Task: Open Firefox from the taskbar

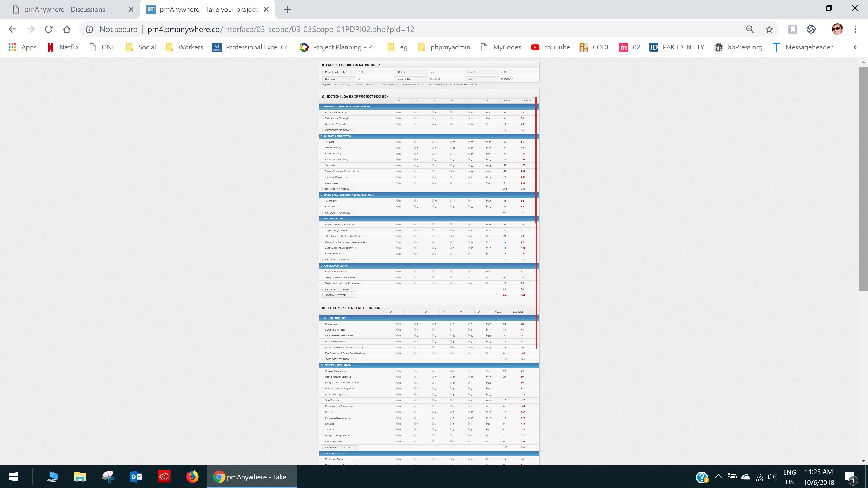Action: point(192,476)
